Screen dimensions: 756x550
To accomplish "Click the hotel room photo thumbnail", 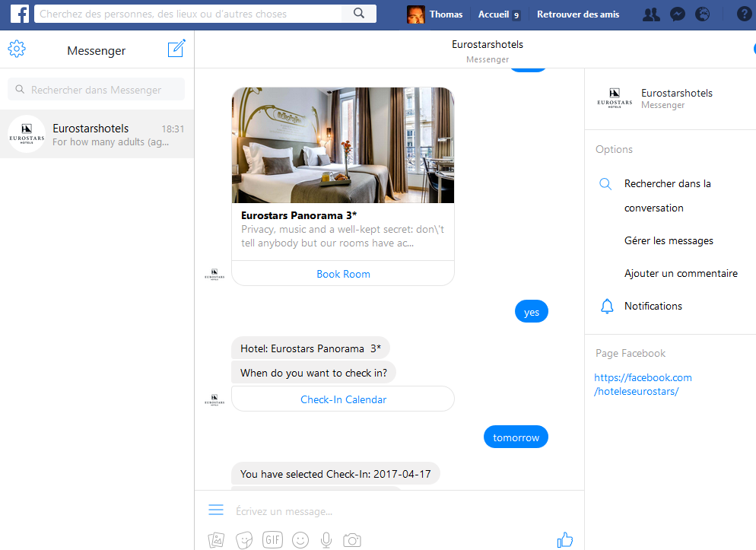I will click(x=343, y=145).
